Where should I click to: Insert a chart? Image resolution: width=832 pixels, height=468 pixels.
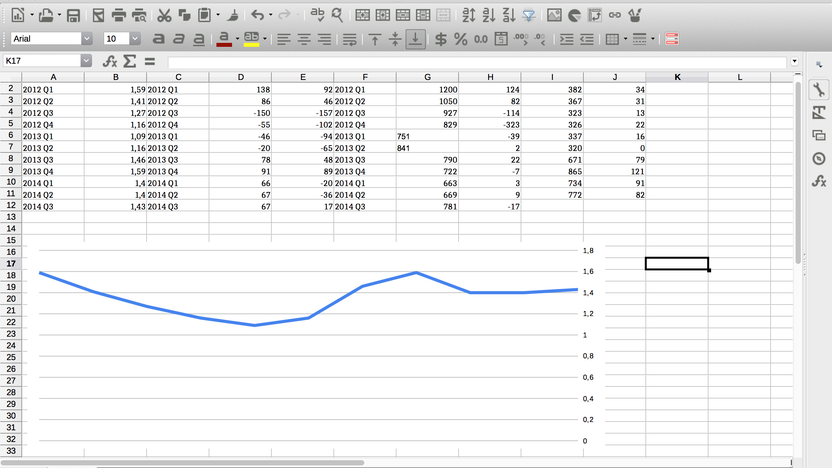(574, 15)
